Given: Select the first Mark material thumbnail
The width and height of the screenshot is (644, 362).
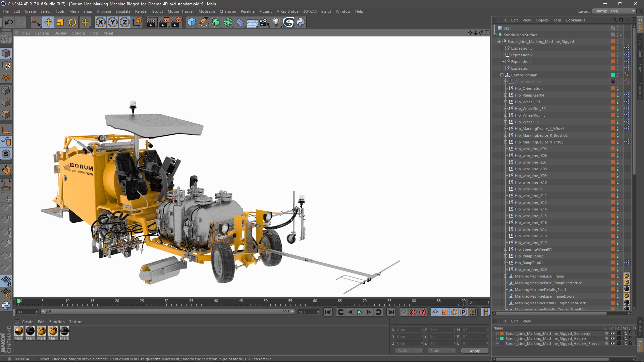Looking at the screenshot, I should [19, 331].
